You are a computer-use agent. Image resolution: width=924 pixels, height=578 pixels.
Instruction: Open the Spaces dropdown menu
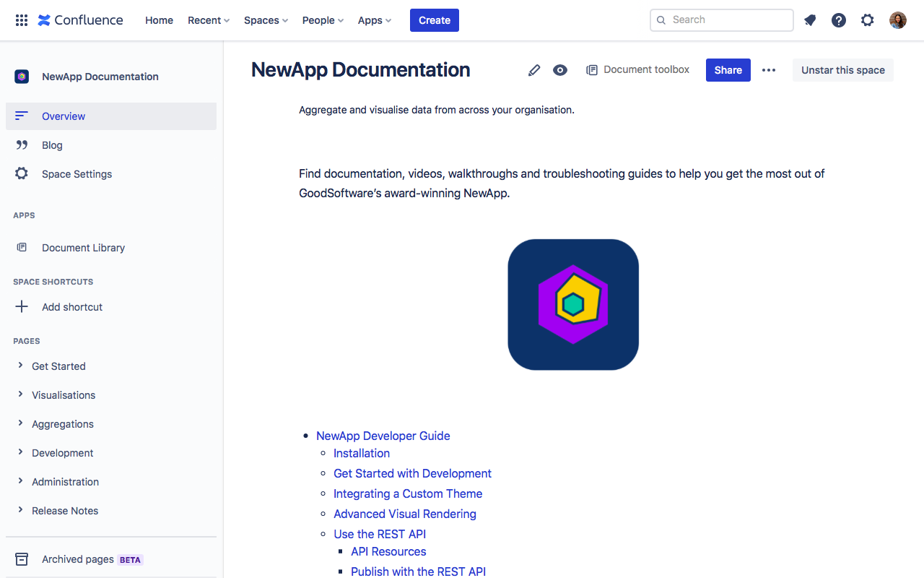tap(266, 20)
